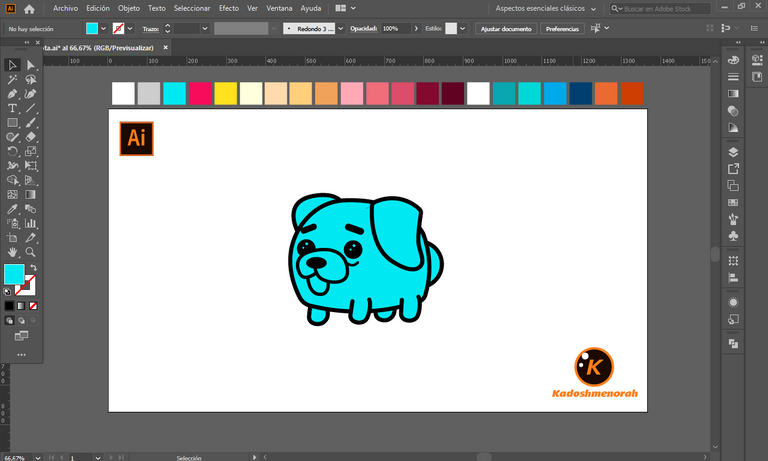Choose Draw Normal mode
The width and height of the screenshot is (768, 461).
point(9,320)
